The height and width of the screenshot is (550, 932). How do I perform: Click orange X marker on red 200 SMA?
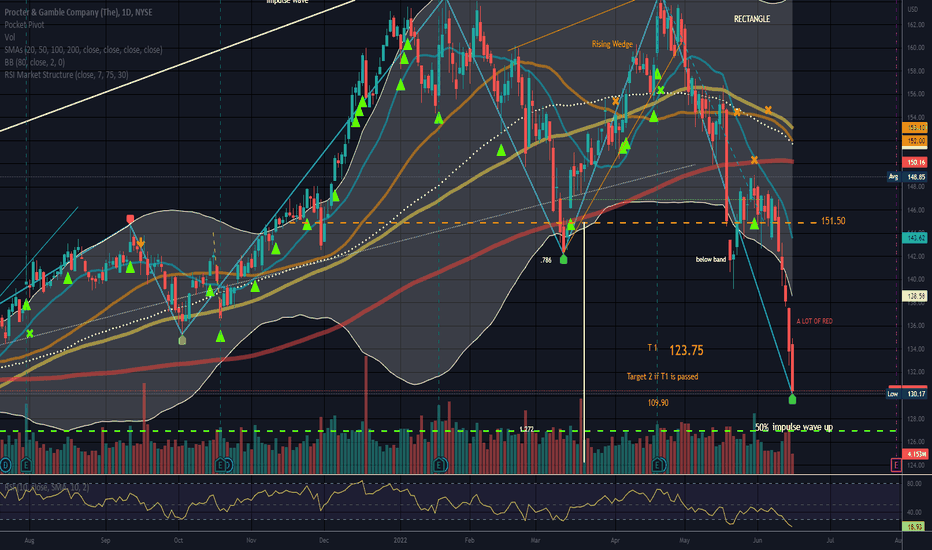(754, 160)
